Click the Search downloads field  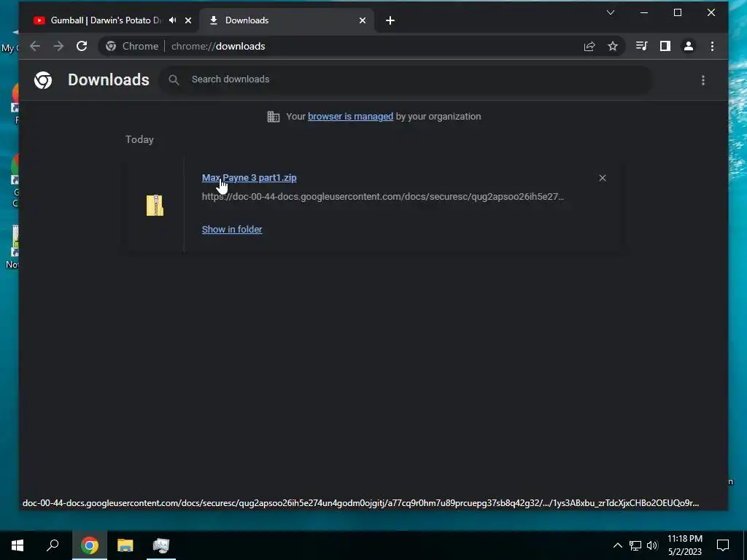406,79
